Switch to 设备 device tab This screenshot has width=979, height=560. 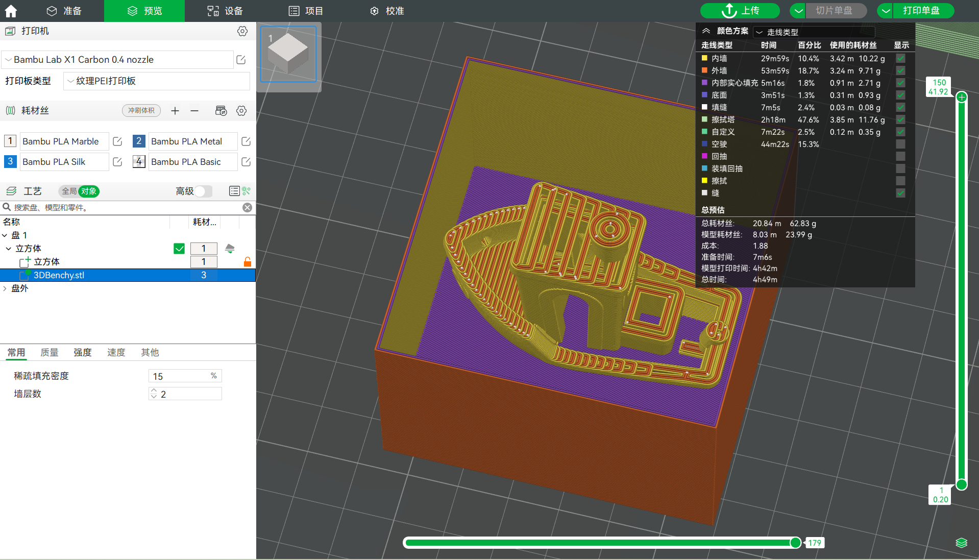(x=225, y=11)
